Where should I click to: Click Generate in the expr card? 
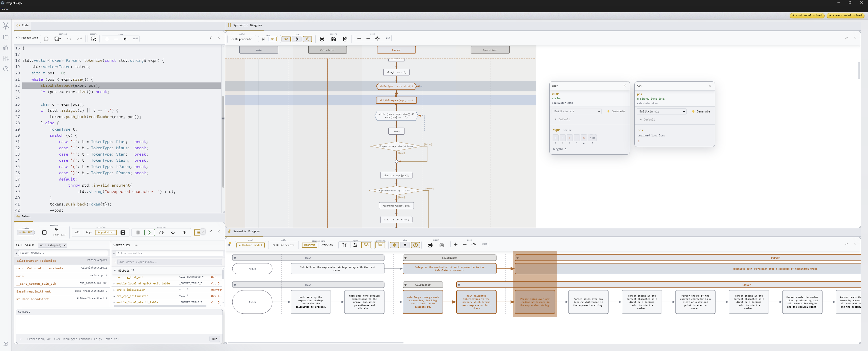(616, 111)
